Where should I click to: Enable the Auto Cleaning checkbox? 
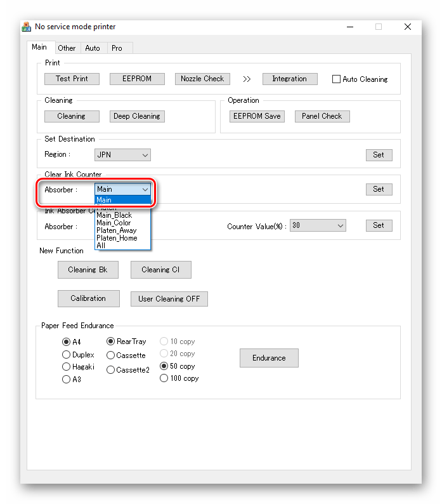(337, 79)
